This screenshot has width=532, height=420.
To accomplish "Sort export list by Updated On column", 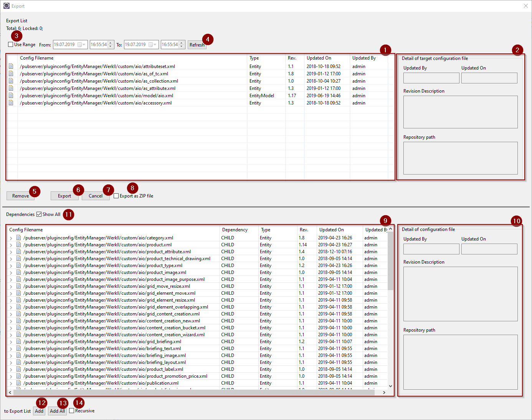I will [x=319, y=58].
